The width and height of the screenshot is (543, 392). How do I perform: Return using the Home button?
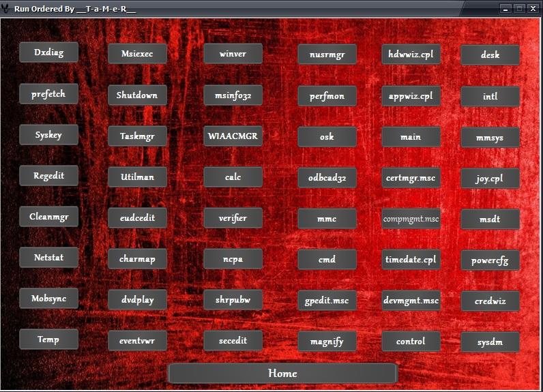[283, 374]
